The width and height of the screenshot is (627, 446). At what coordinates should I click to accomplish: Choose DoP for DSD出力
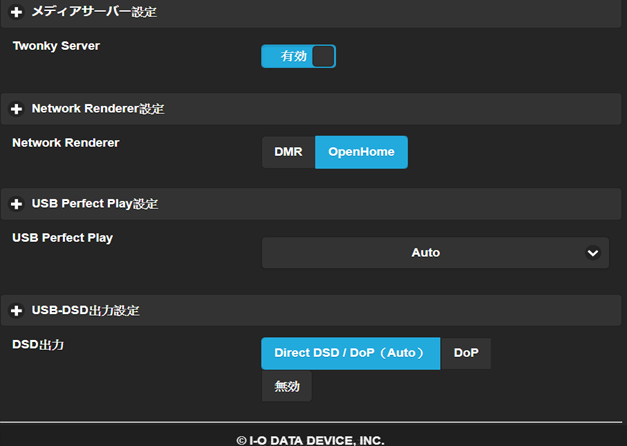click(466, 353)
